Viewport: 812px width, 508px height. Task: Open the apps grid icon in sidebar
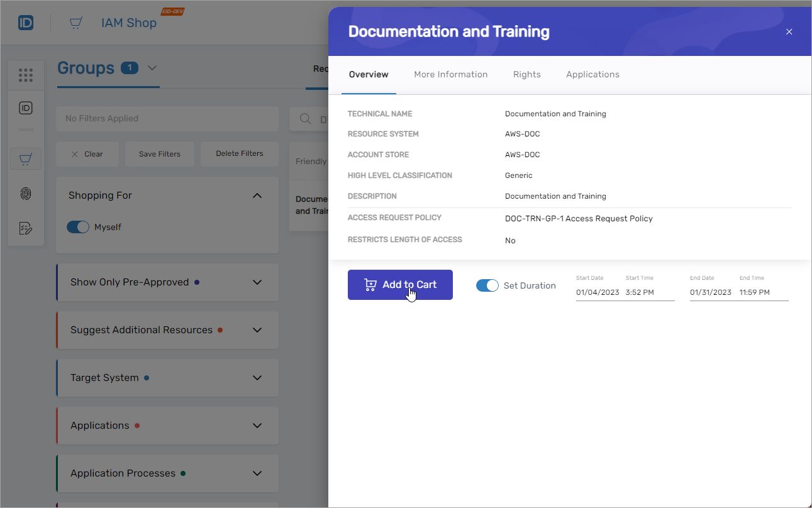coord(26,75)
